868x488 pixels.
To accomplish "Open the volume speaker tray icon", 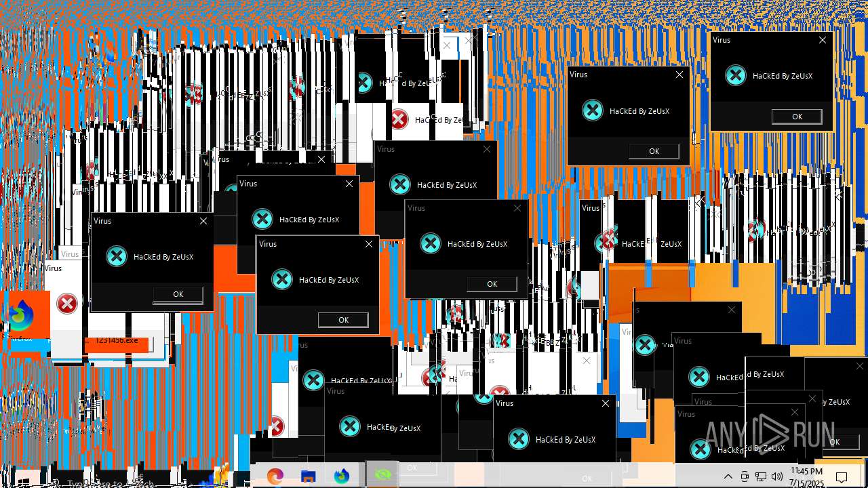I will coord(777,476).
